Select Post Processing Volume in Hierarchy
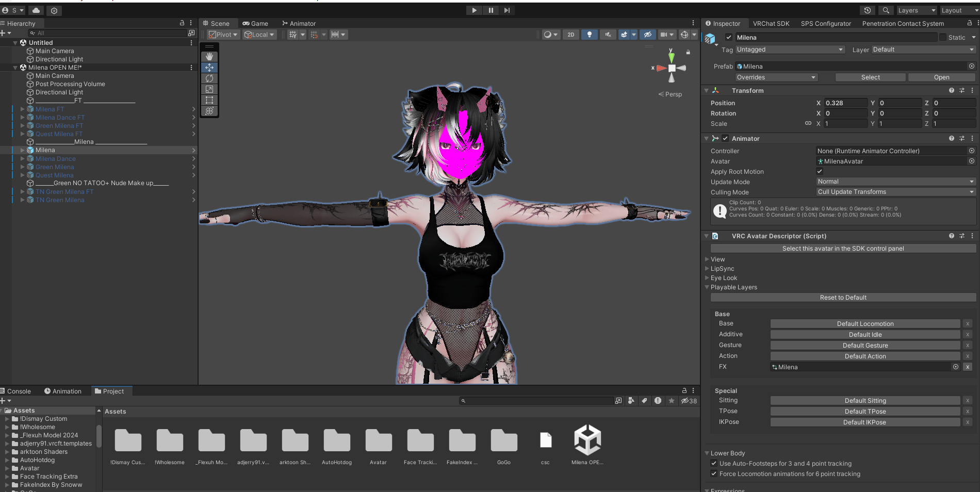Screen dimensions: 980x492 click(x=70, y=84)
